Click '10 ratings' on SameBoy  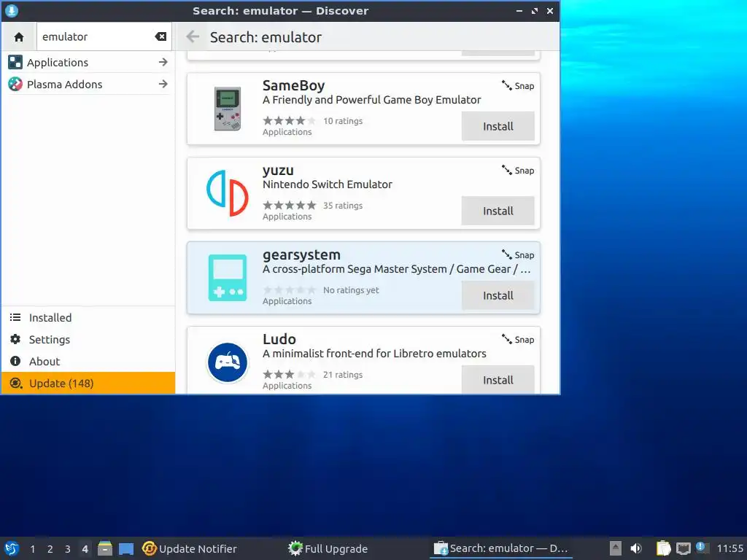coord(343,121)
